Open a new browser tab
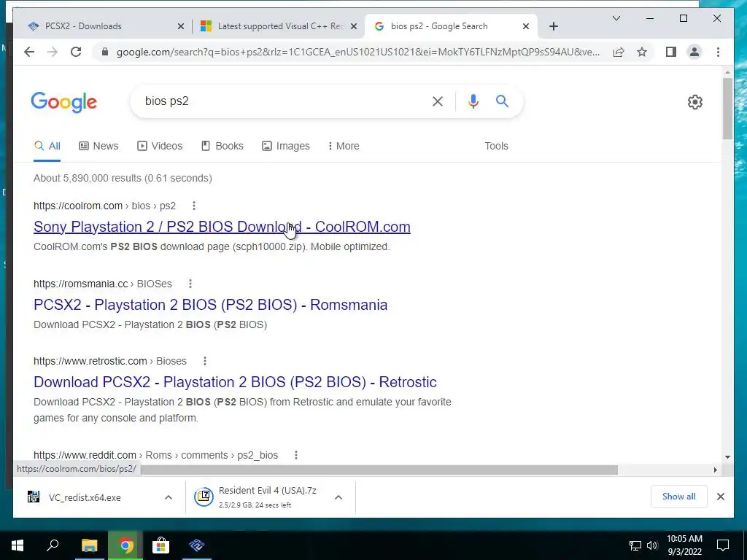Viewport: 747px width, 560px height. pos(554,26)
